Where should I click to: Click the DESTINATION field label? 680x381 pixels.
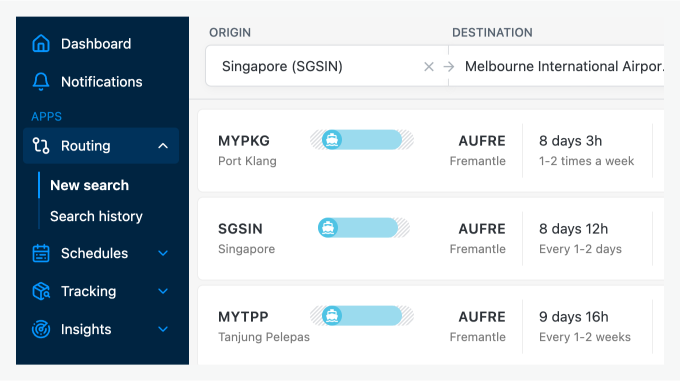pyautogui.click(x=492, y=33)
